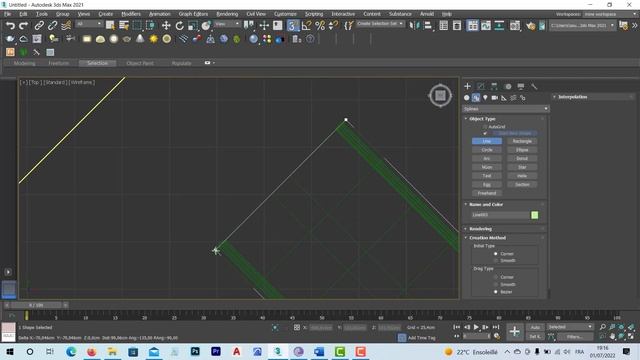Select the Cameras category icon
640x360 pixels.
coord(495,98)
